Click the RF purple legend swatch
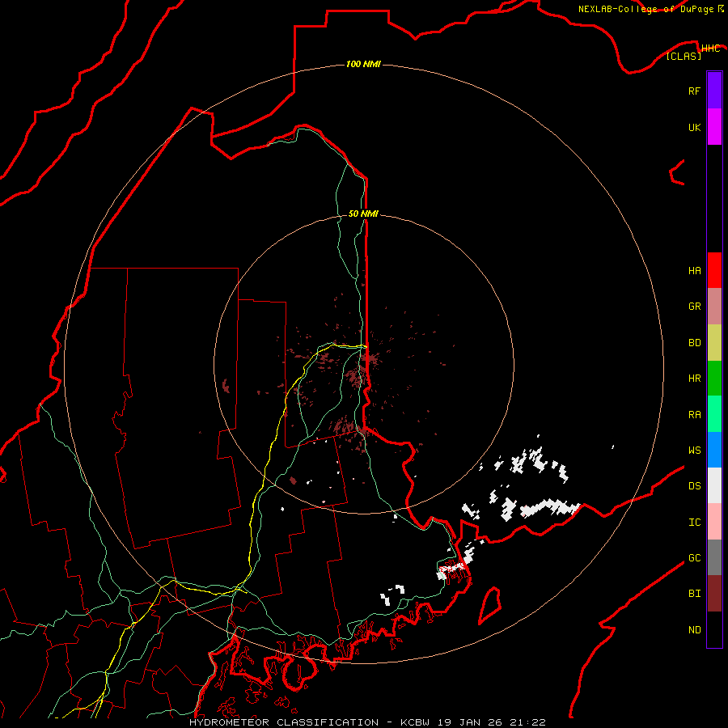 point(714,91)
